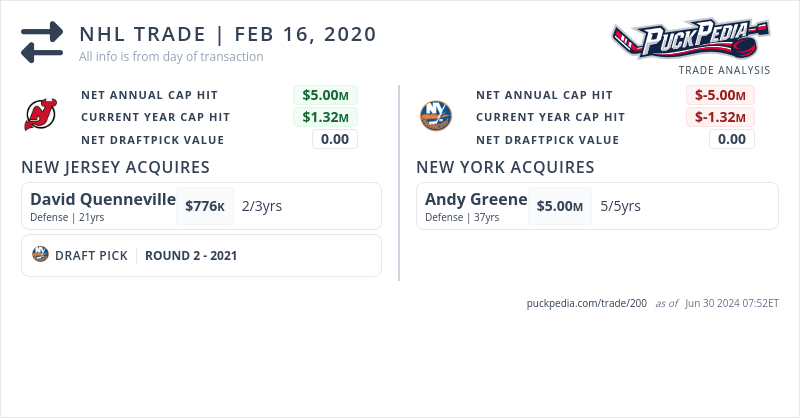800x418 pixels.
Task: Click the trade swap arrows icon
Action: [42, 43]
